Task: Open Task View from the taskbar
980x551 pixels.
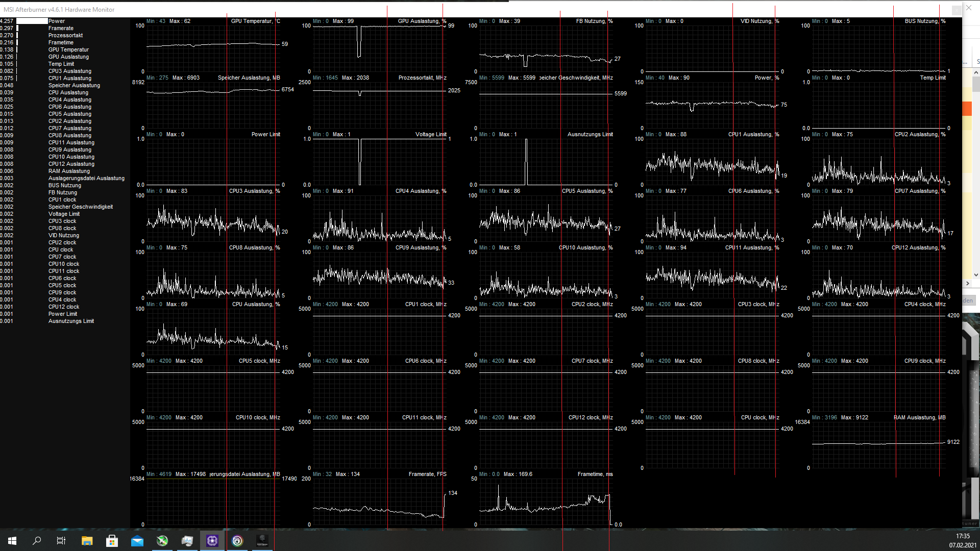Action: pyautogui.click(x=61, y=541)
